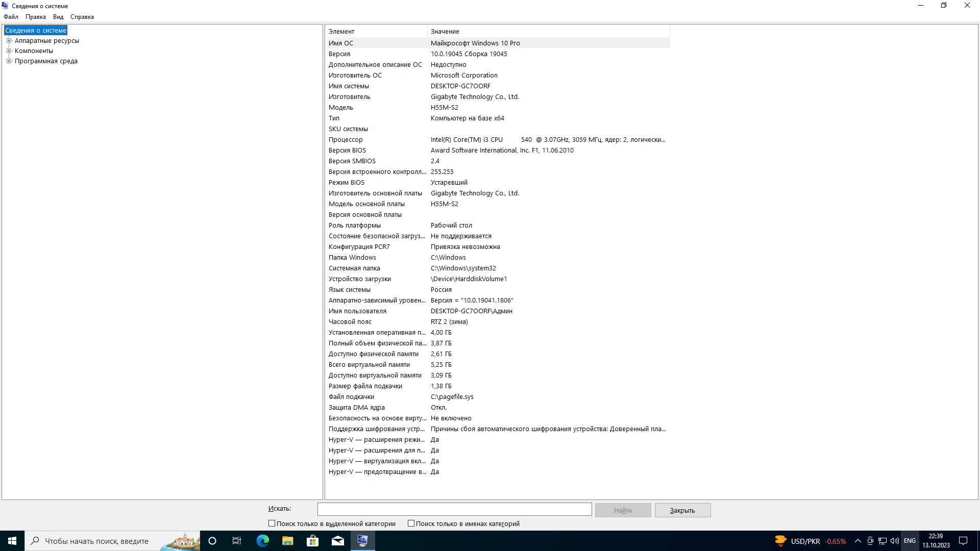
Task: Click the Закрыть button
Action: coord(682,510)
